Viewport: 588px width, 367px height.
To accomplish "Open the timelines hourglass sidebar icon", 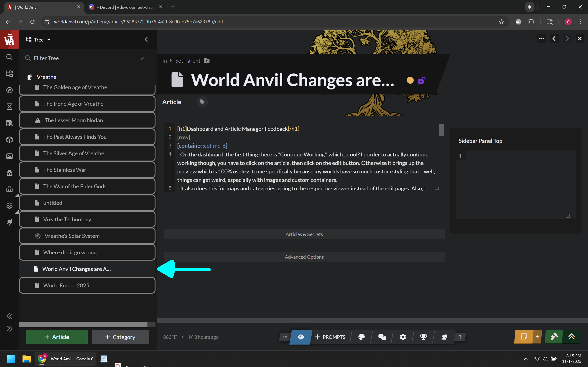I will (x=9, y=107).
